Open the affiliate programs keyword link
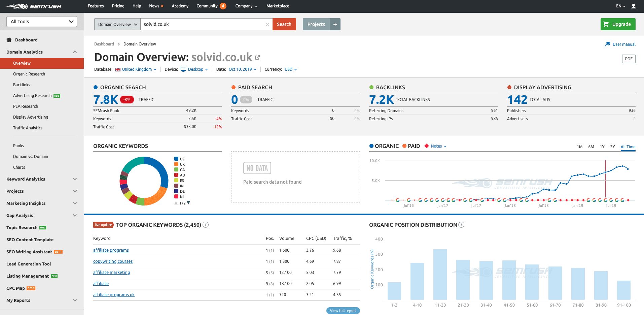This screenshot has height=315, width=644. (111, 250)
